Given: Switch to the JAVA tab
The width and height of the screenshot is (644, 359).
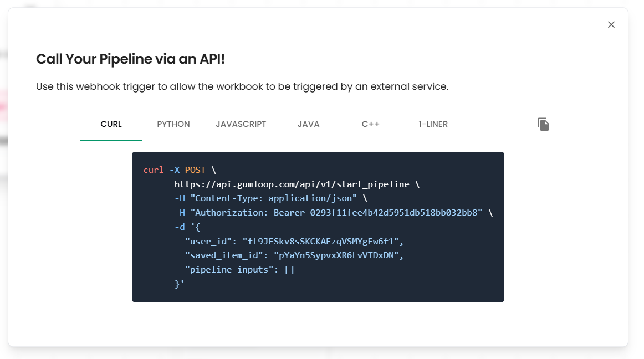Looking at the screenshot, I should point(309,124).
